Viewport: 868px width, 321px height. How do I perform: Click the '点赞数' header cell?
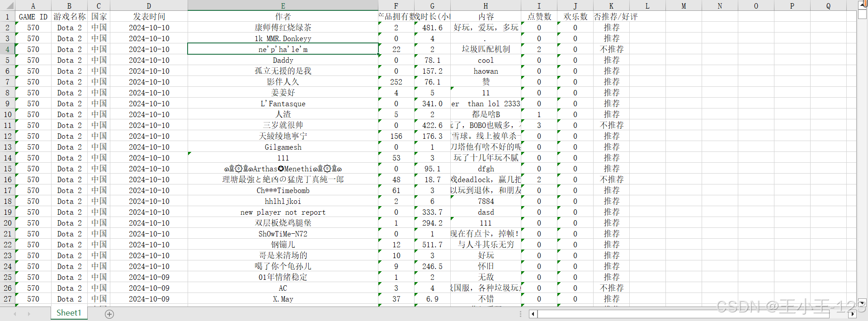pyautogui.click(x=539, y=17)
